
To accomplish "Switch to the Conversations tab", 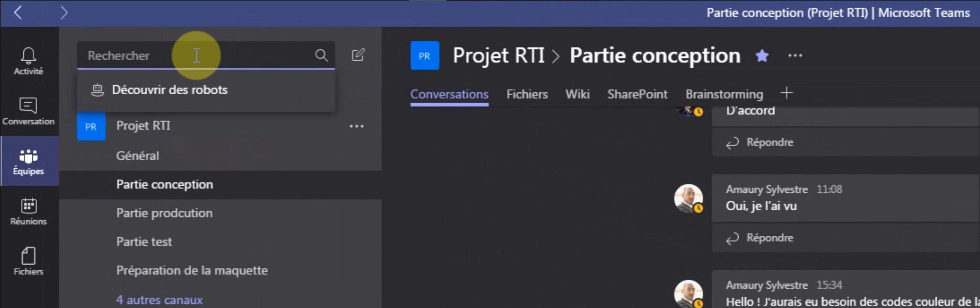I will 449,94.
